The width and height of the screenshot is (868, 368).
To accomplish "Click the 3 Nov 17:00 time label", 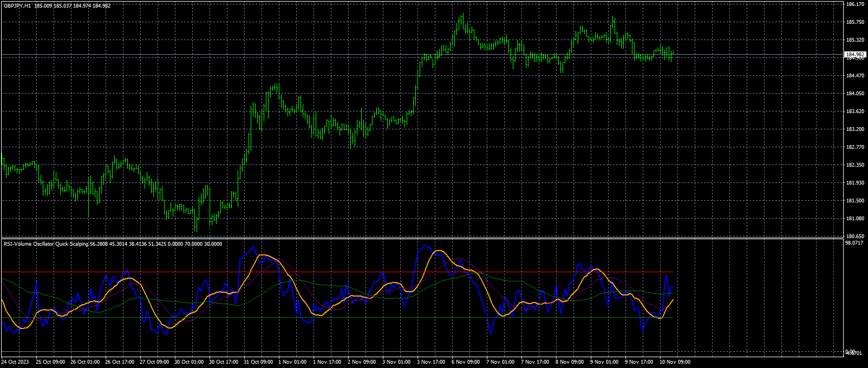I will click(431, 362).
